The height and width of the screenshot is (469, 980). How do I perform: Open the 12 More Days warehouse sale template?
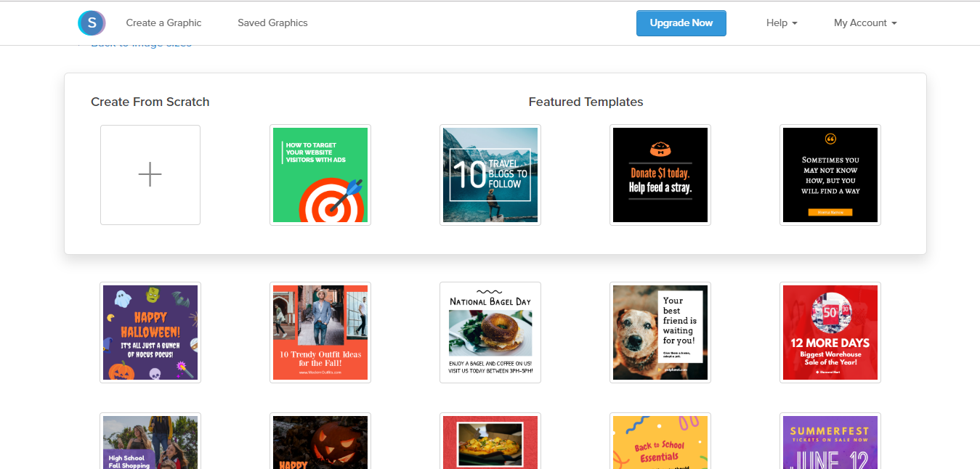pos(830,333)
